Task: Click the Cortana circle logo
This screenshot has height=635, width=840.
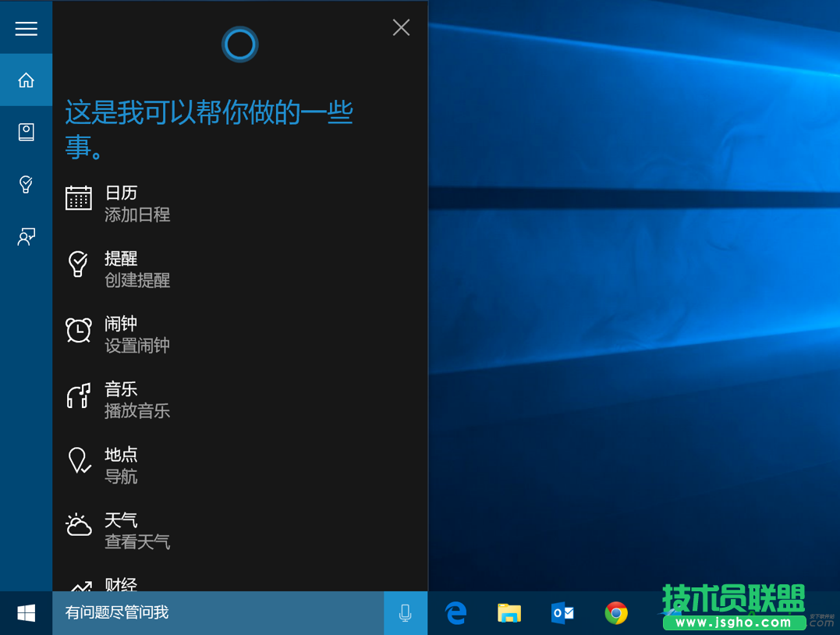Action: (x=239, y=44)
